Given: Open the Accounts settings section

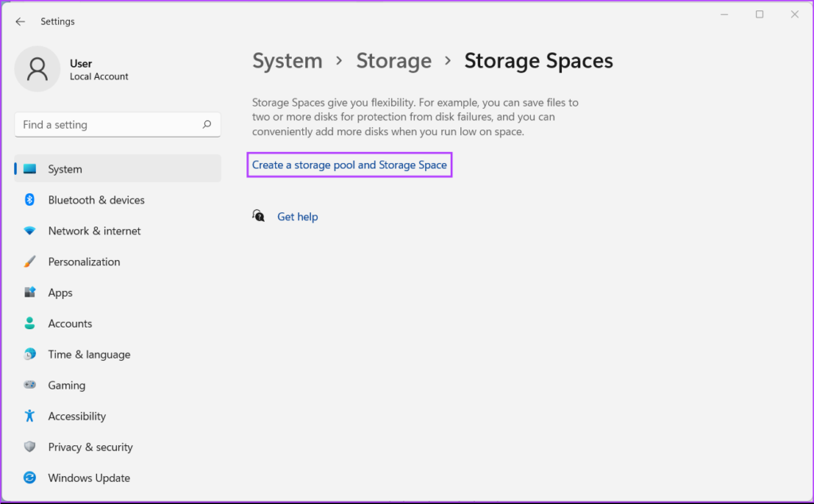Looking at the screenshot, I should 70,324.
